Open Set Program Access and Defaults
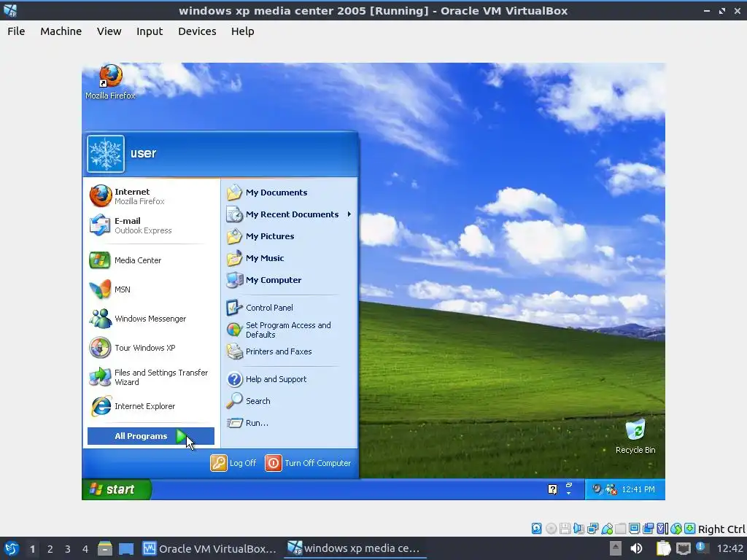This screenshot has width=747, height=560. pyautogui.click(x=289, y=330)
